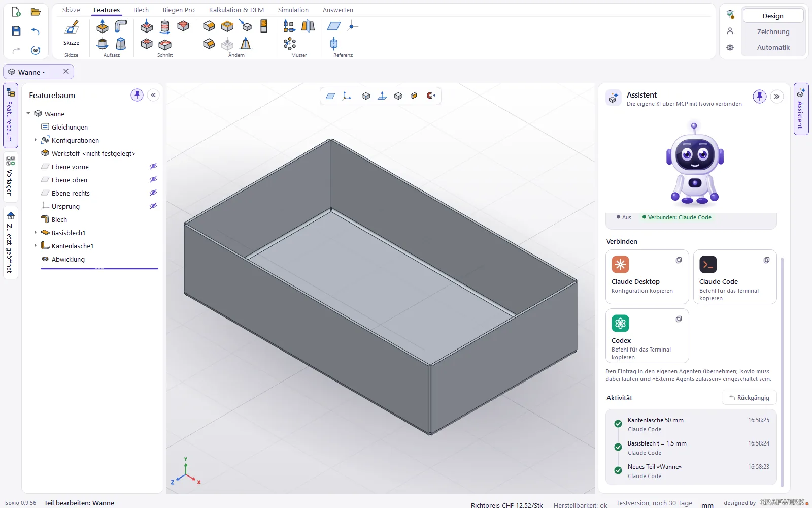Toggle visibility of Ebene rechts
The image size is (812, 508).
(x=153, y=193)
